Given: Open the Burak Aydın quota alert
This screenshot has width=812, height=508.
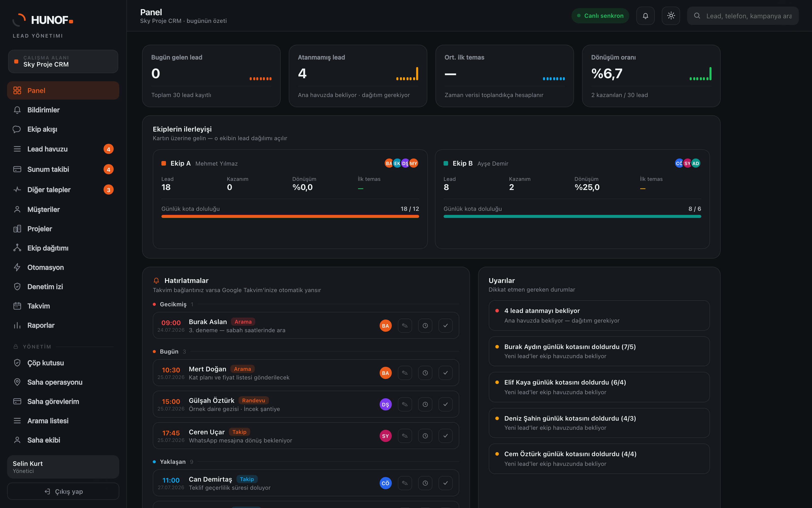Looking at the screenshot, I should click(x=599, y=352).
